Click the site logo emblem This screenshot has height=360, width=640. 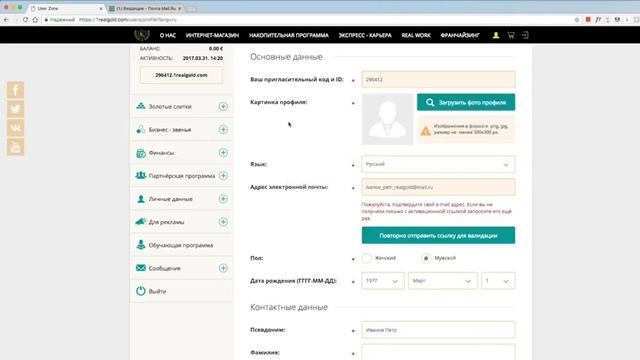point(142,35)
